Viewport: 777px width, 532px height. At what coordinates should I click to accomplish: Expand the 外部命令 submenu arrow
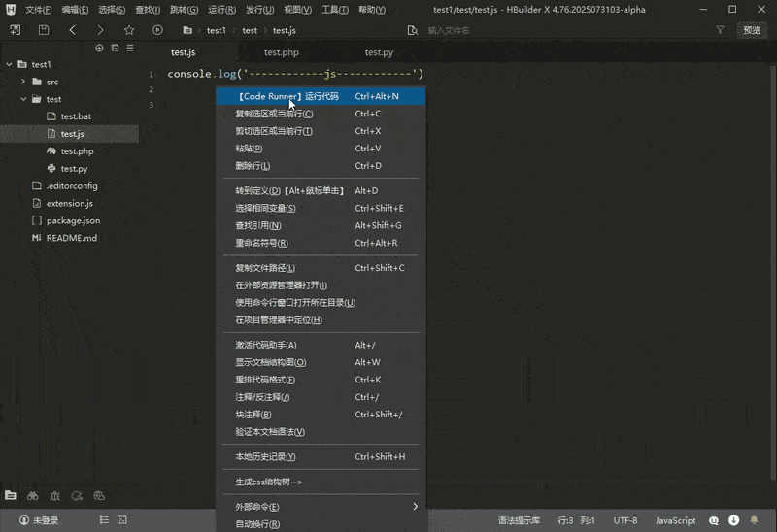click(415, 507)
